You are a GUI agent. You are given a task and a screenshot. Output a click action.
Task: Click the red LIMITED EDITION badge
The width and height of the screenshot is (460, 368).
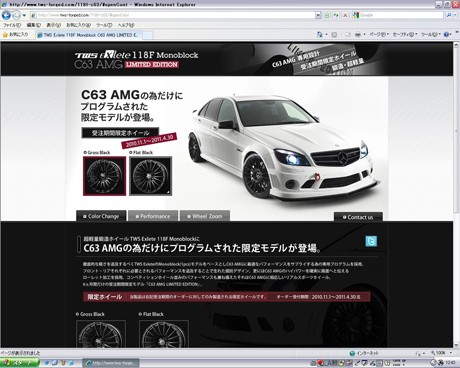click(152, 65)
